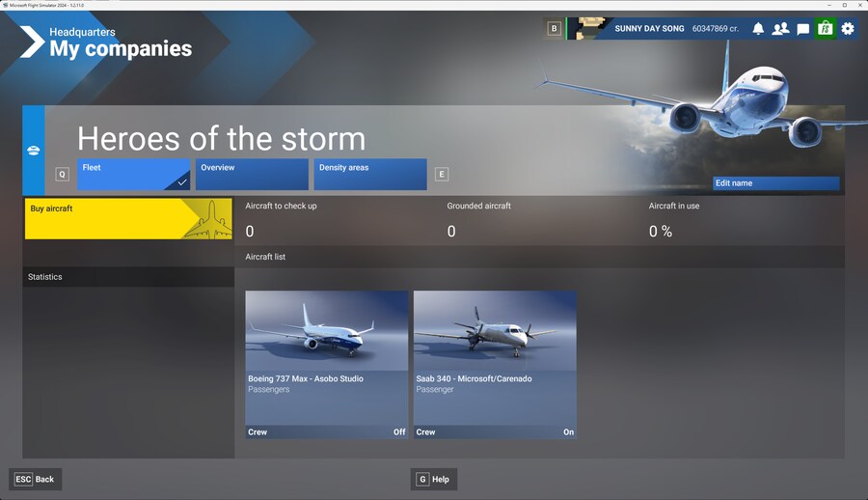This screenshot has height=500, width=868.
Task: Switch to the Overview tab
Action: (252, 174)
